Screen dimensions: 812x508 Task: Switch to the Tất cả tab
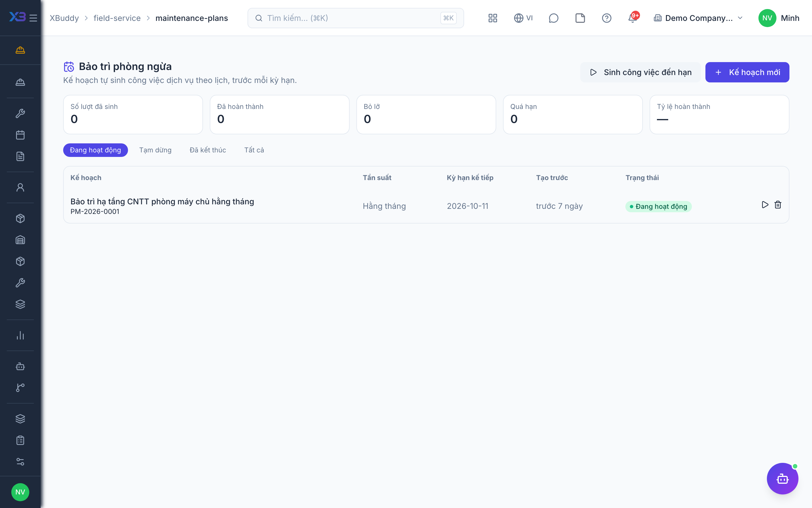point(254,150)
